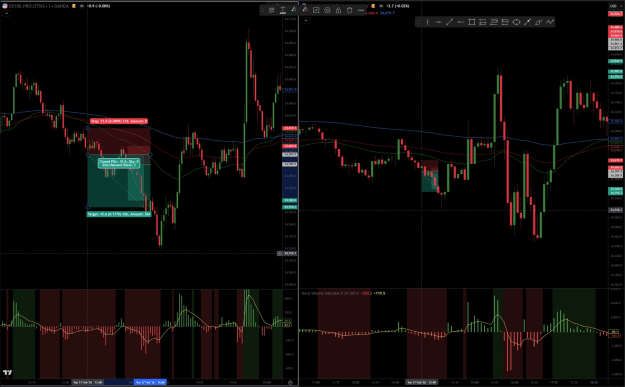Screen dimensions: 625x387
Task: Select the path polyline tool
Action: pyautogui.click(x=550, y=22)
